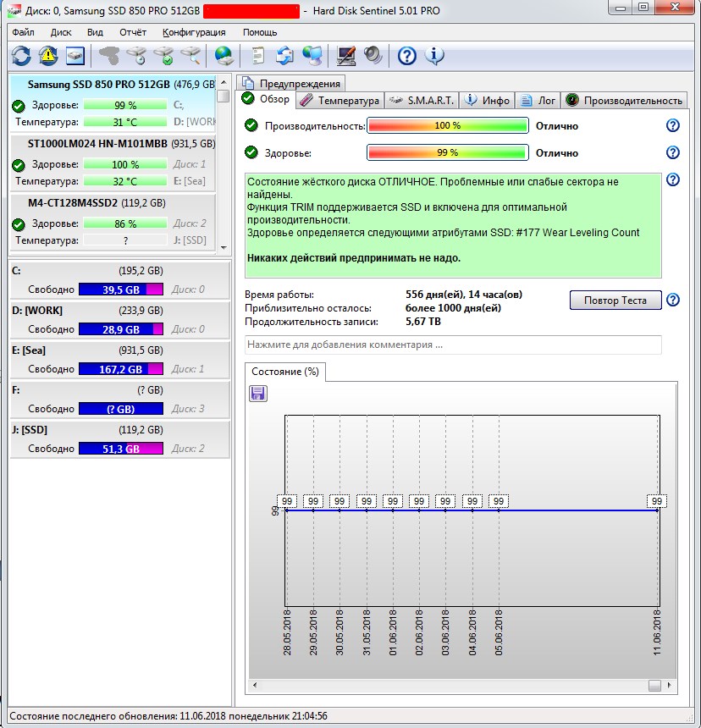Open the Файл menu
The image size is (701, 728).
23,32
